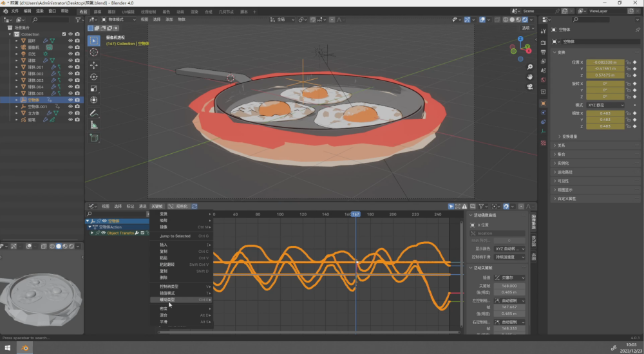Click the hand pan-view icon in the viewport
The height and width of the screenshot is (354, 644).
coord(529,77)
